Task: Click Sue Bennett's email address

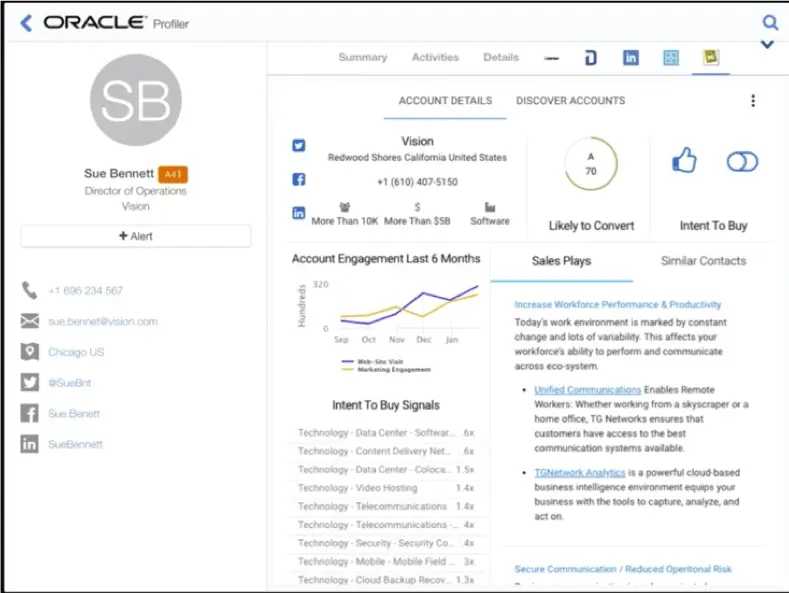Action: 103,322
